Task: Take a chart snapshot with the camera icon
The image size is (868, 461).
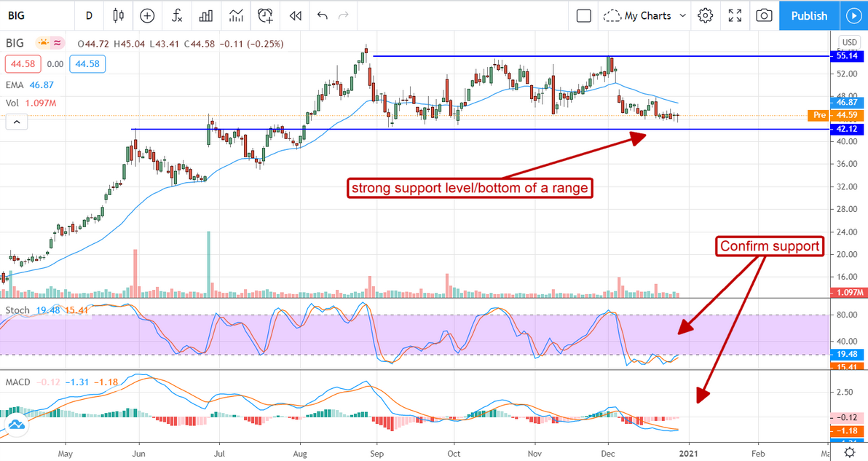Action: click(x=764, y=15)
